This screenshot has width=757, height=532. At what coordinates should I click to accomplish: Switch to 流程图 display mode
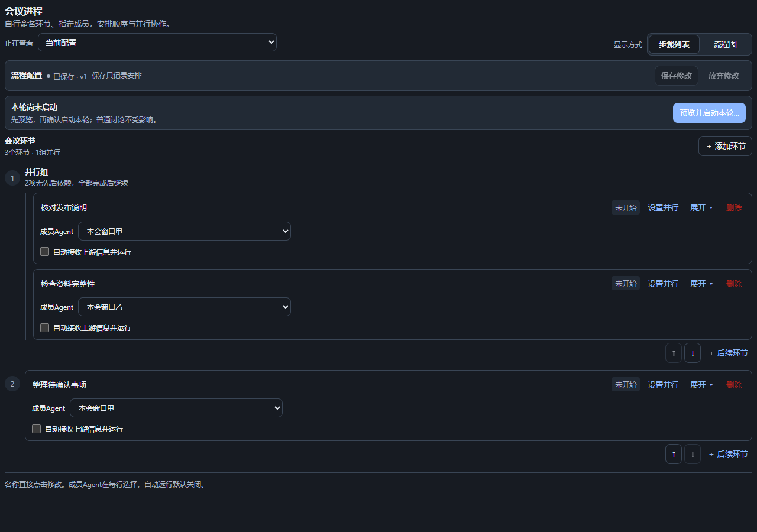pos(725,44)
